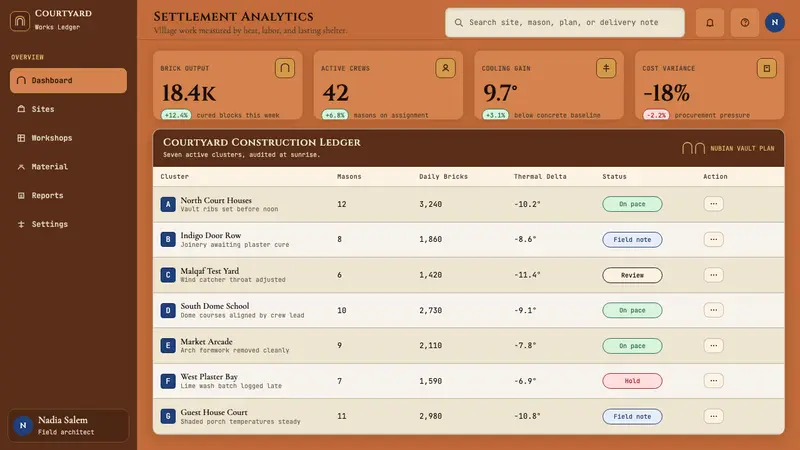Click On pace status for North Court Houses
The image size is (800, 450).
(632, 204)
